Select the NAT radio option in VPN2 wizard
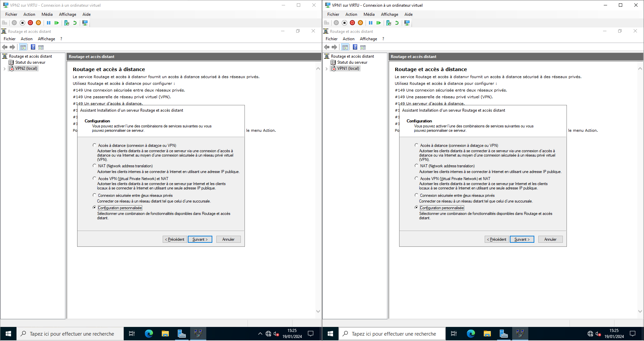 click(95, 166)
